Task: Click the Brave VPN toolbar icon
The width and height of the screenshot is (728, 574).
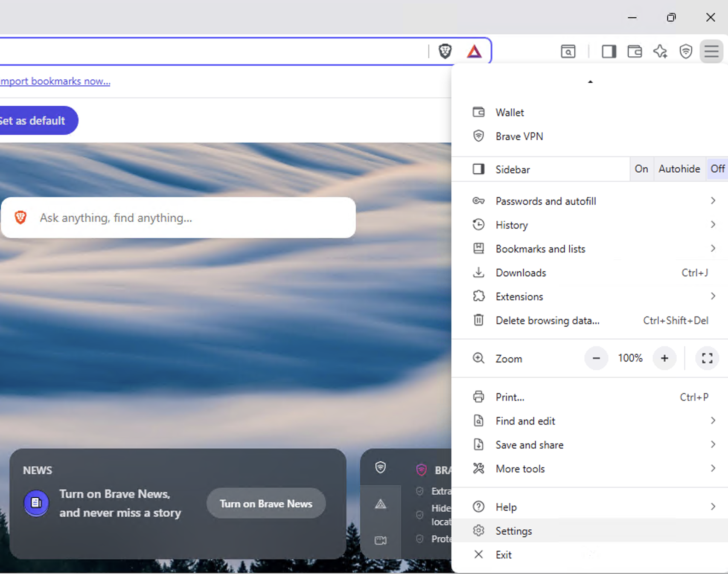Action: coord(686,52)
